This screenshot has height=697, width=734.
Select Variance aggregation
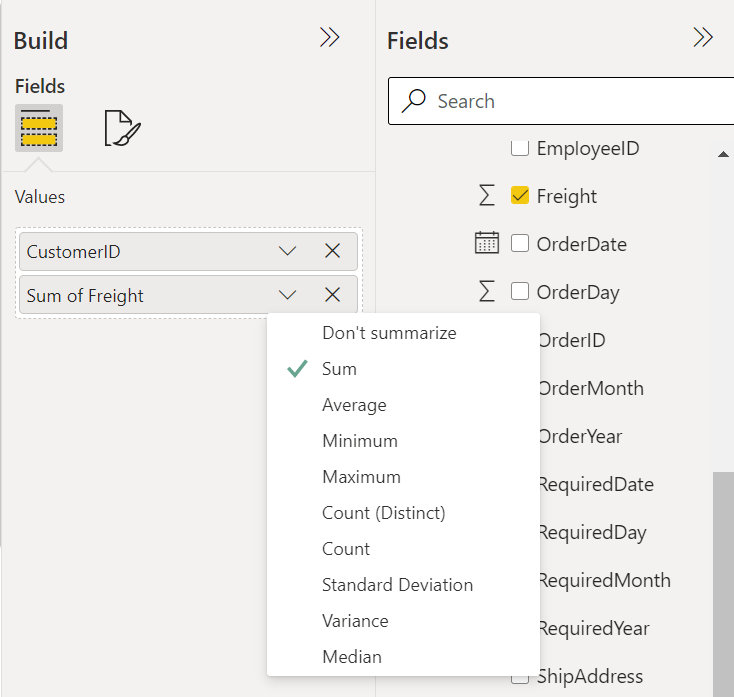[x=403, y=621]
